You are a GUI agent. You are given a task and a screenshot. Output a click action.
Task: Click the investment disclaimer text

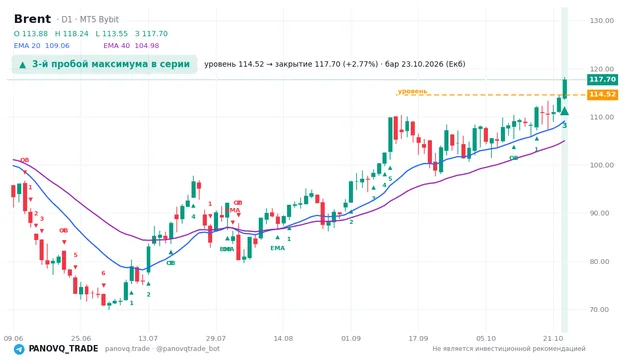click(509, 349)
